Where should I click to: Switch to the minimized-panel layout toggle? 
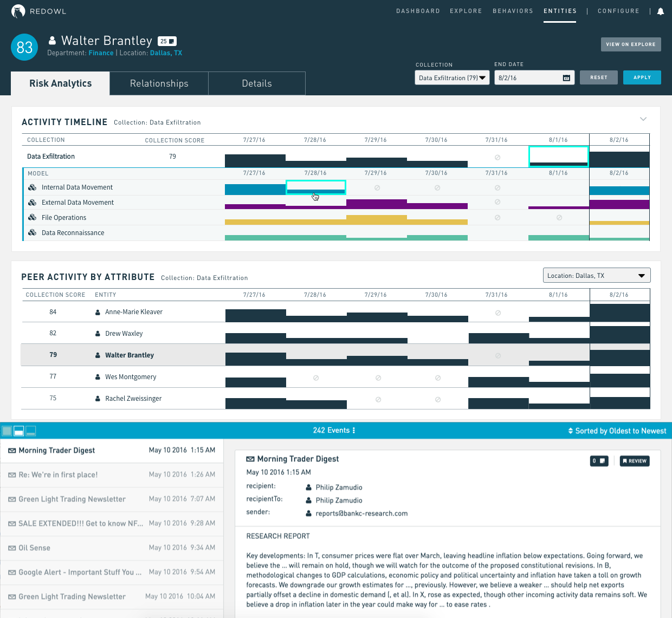(x=31, y=431)
